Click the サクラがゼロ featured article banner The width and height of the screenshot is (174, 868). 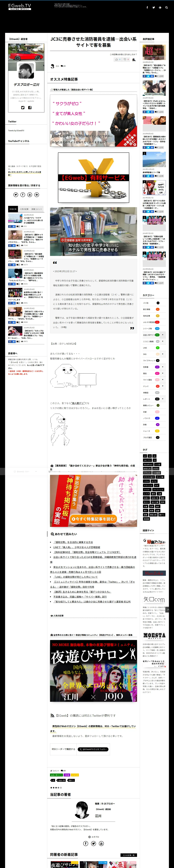(94, 121)
